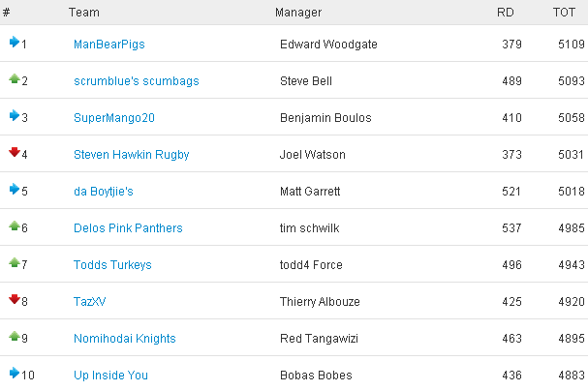Viewport: 588px width, 391px height.
Task: Click the blue arrow icon beside rank 1
Action: pyautogui.click(x=15, y=42)
